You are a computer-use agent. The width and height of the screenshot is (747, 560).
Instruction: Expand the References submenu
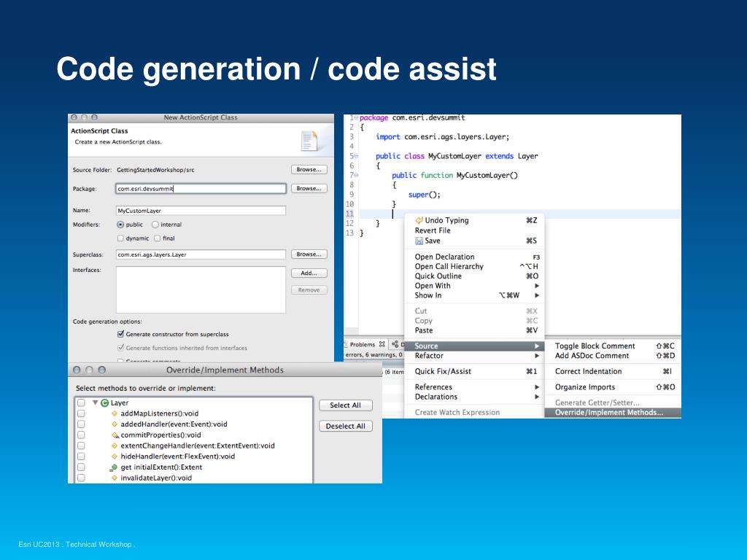point(474,387)
